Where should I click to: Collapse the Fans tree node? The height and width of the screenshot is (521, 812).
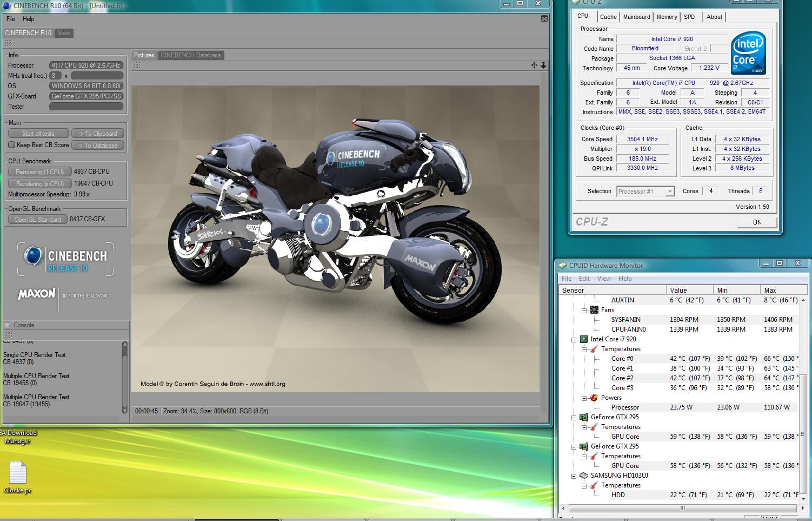click(x=584, y=310)
